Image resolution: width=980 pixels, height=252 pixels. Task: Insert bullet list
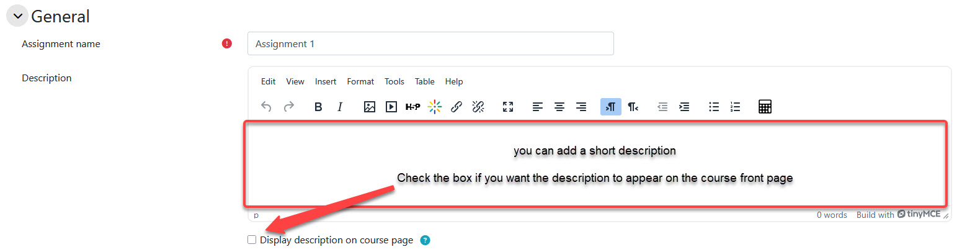tap(714, 107)
